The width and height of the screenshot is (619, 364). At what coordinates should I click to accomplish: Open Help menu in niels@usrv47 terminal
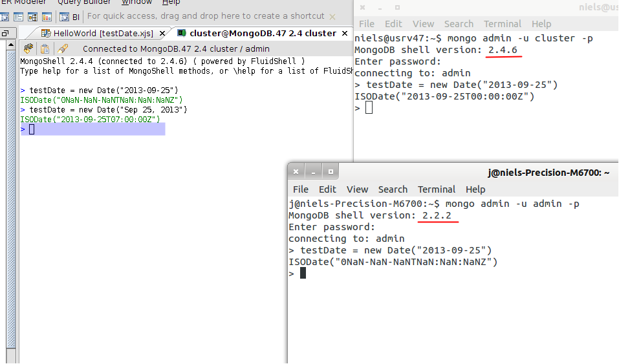point(541,24)
